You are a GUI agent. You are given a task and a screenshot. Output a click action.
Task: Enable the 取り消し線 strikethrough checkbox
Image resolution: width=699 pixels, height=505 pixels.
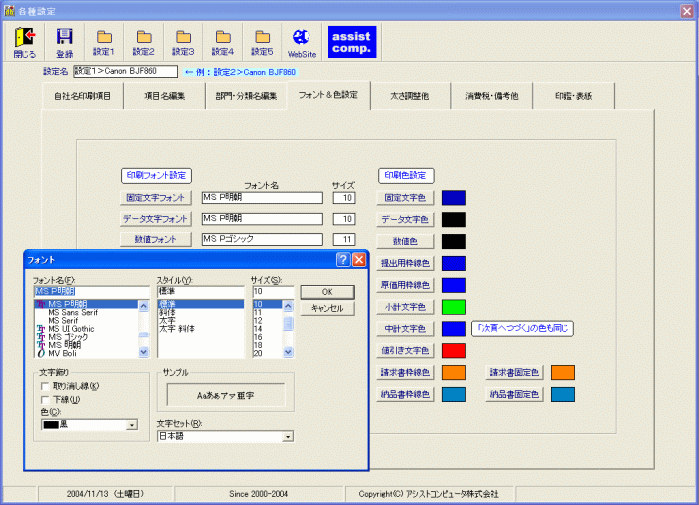(x=45, y=386)
